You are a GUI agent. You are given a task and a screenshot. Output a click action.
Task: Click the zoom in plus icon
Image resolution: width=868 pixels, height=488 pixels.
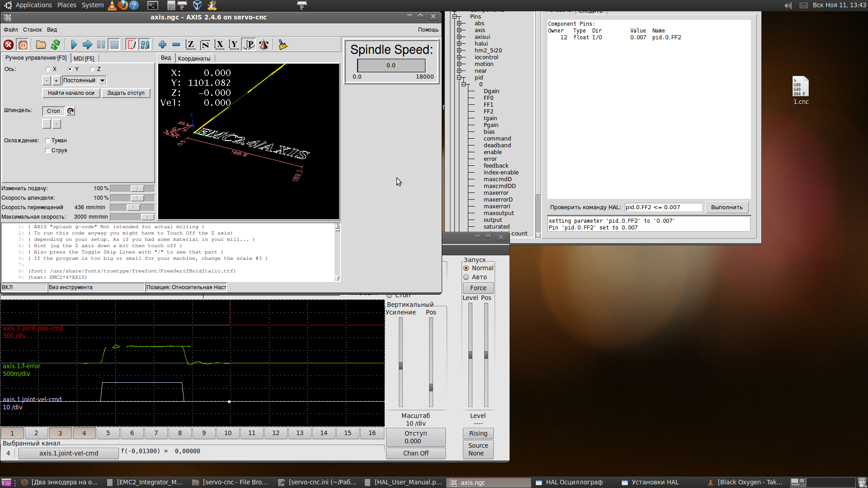coord(163,45)
